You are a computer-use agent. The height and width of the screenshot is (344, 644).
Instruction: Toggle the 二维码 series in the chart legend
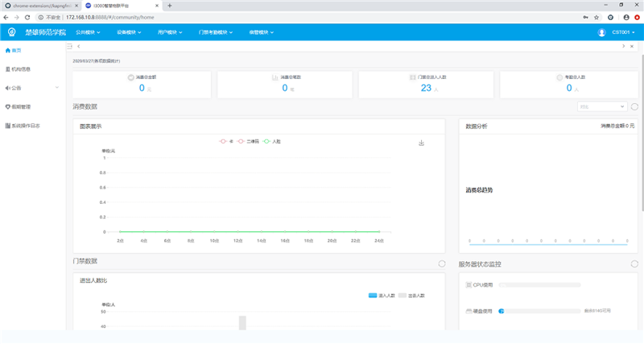(248, 141)
